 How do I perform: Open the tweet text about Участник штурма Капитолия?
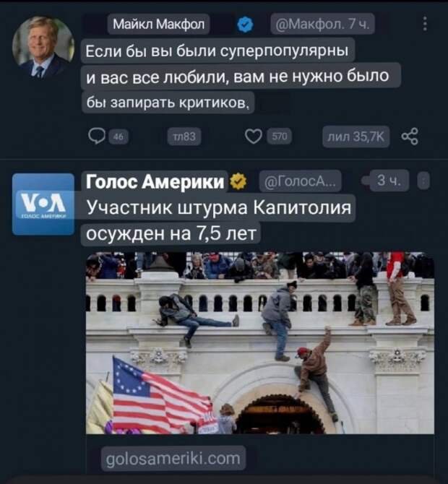pyautogui.click(x=219, y=220)
